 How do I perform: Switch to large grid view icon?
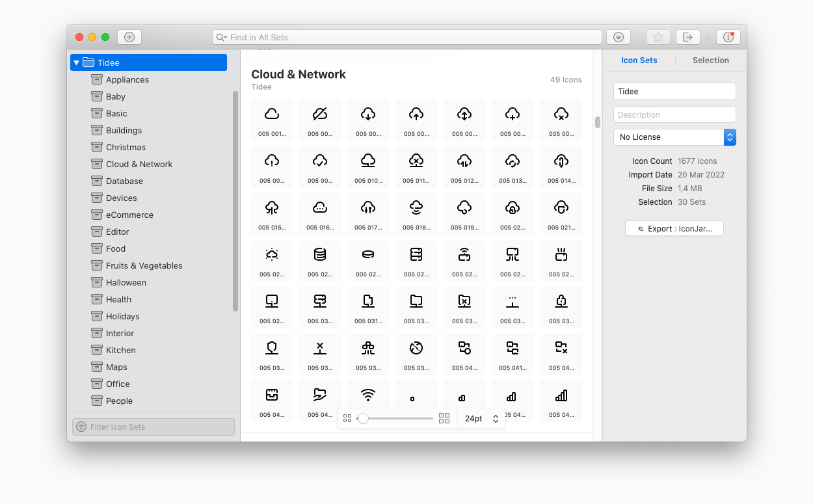[444, 418]
